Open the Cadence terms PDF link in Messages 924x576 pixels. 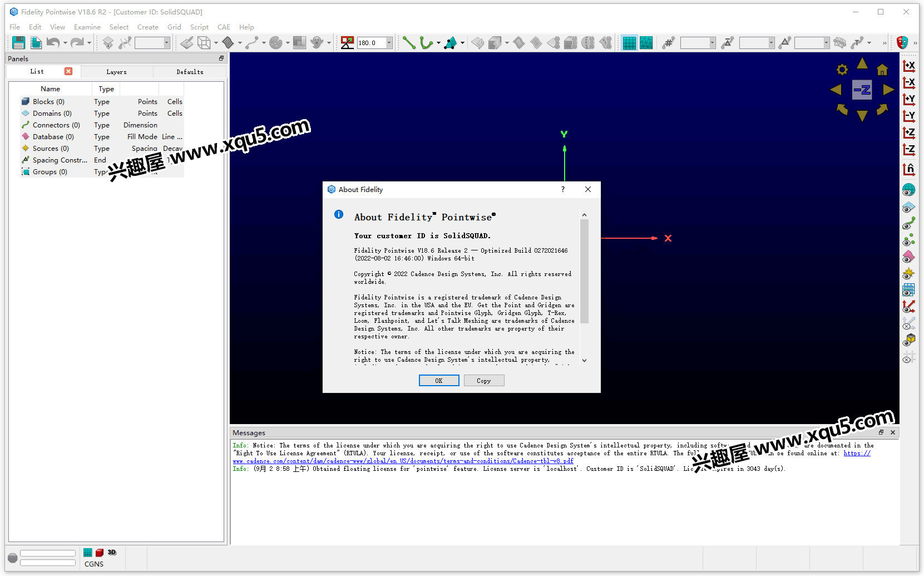pos(403,461)
